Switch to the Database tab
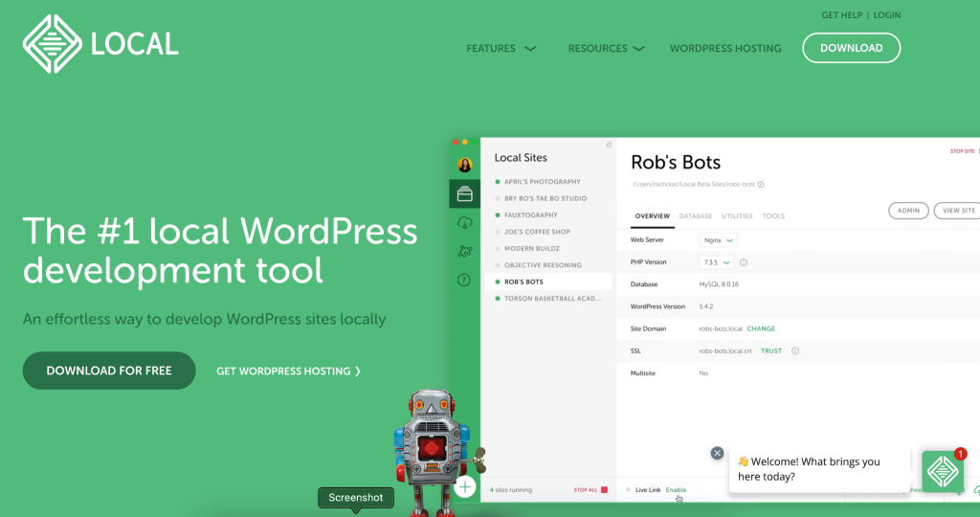Viewport: 980px width, 517px height. pos(696,216)
